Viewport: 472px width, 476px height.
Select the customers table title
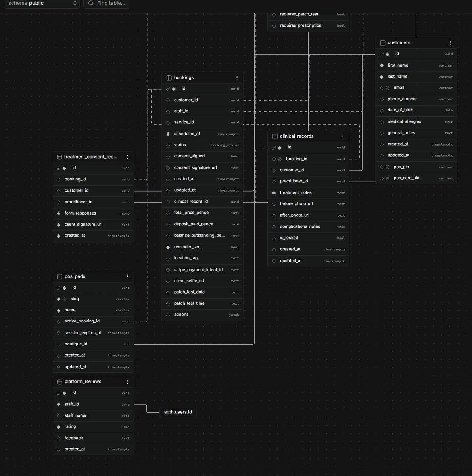point(399,43)
